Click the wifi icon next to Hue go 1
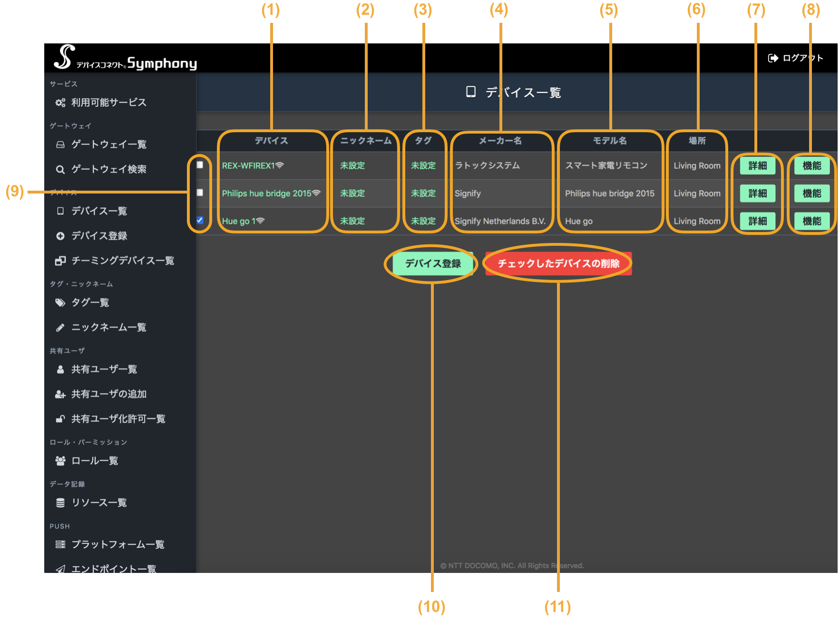840x620 pixels. click(x=260, y=220)
